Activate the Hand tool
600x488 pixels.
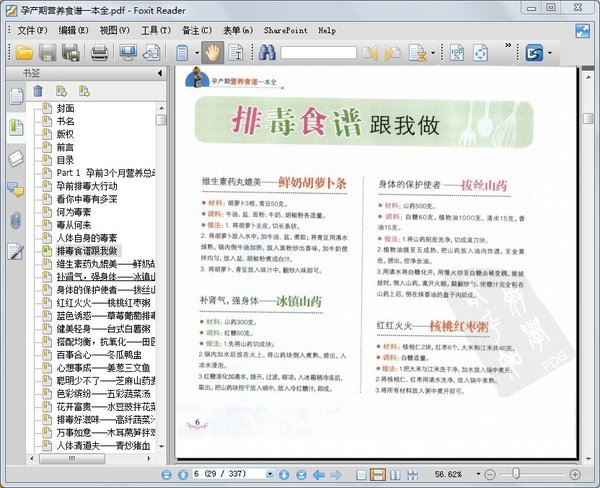click(212, 52)
